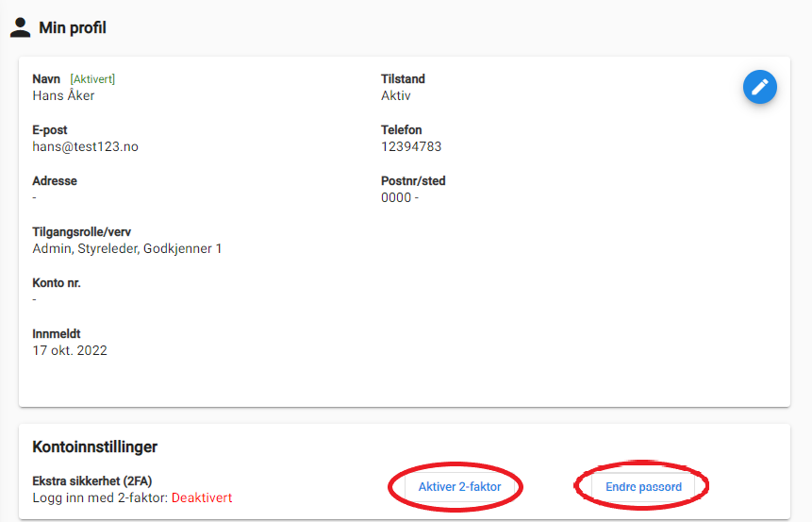This screenshot has height=522, width=812.
Task: Select the name Hans Åker
Action: [63, 95]
